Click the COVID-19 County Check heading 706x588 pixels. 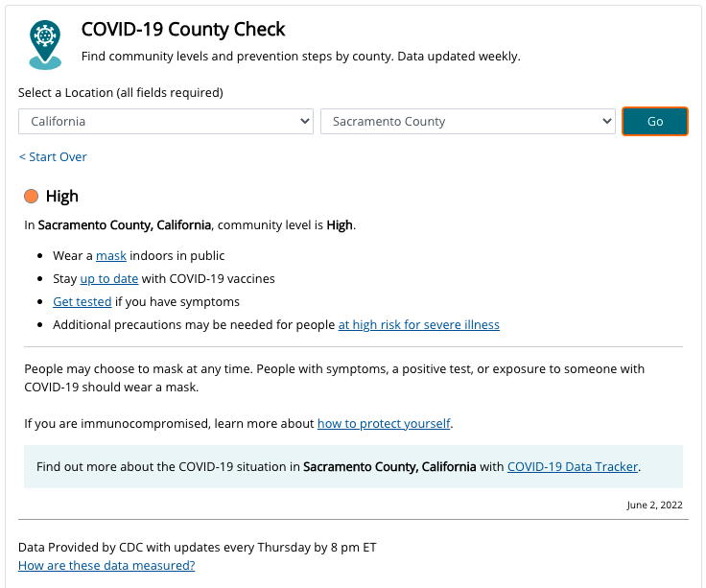click(x=183, y=30)
